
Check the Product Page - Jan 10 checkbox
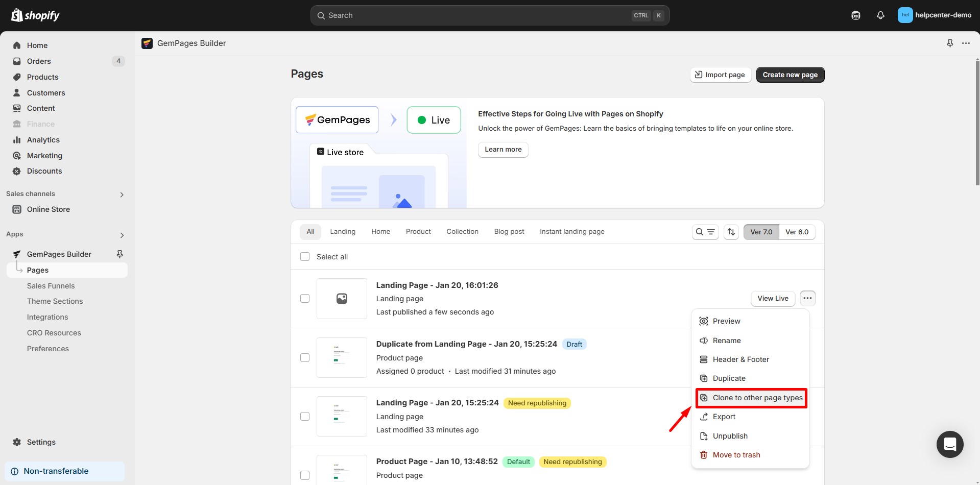pos(305,475)
